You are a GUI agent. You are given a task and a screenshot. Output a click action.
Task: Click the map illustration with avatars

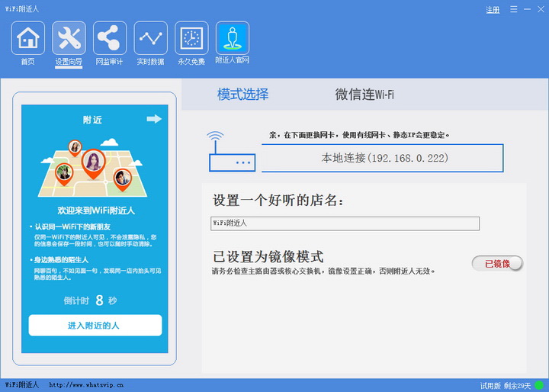pyautogui.click(x=92, y=168)
